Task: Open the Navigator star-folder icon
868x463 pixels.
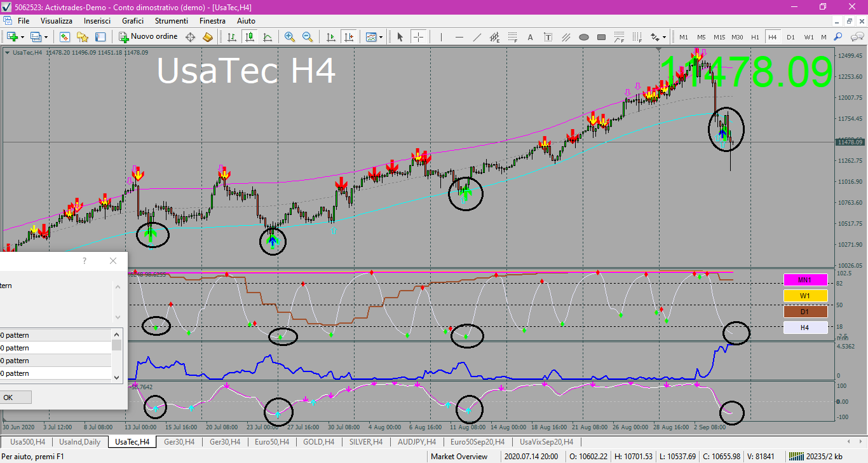Action: point(83,37)
